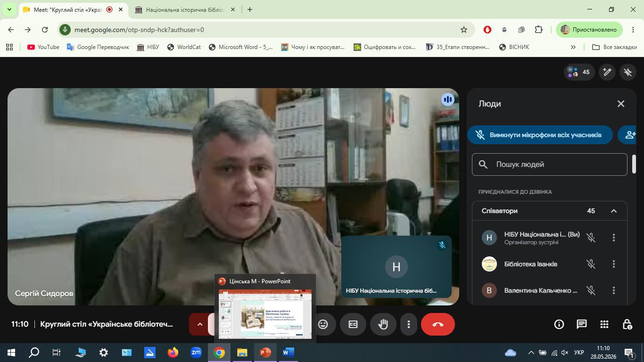Mute microphone of Бібліотека Іванків
The width and height of the screenshot is (644, 362).
pyautogui.click(x=591, y=264)
